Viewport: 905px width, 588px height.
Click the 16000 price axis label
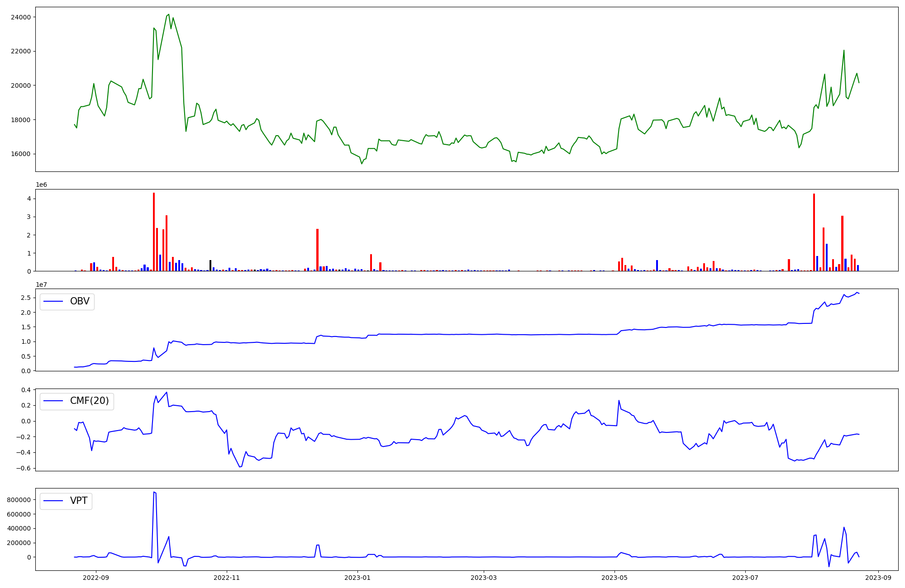[21, 154]
